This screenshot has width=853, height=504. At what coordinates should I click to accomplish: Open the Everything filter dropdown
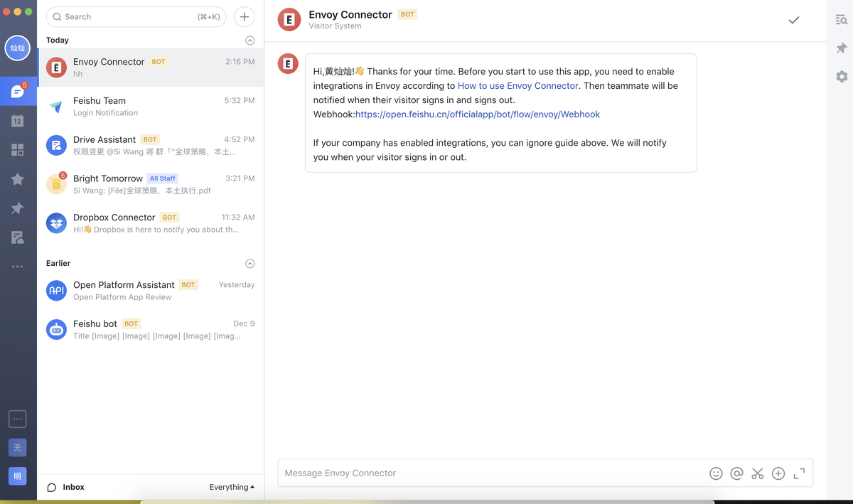232,488
